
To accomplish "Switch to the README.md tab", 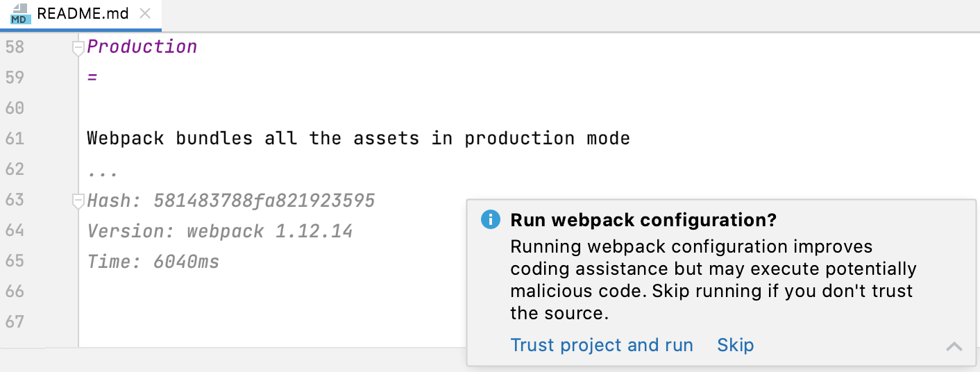I will [x=84, y=14].
